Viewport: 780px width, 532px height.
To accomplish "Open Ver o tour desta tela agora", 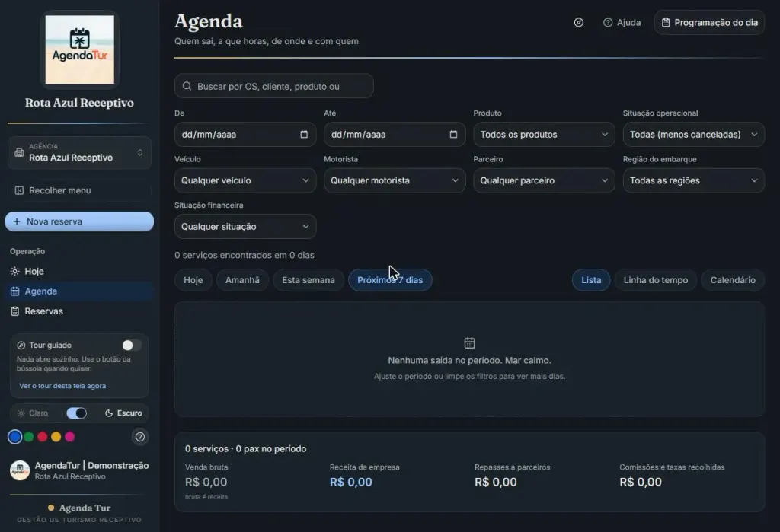I will point(62,386).
